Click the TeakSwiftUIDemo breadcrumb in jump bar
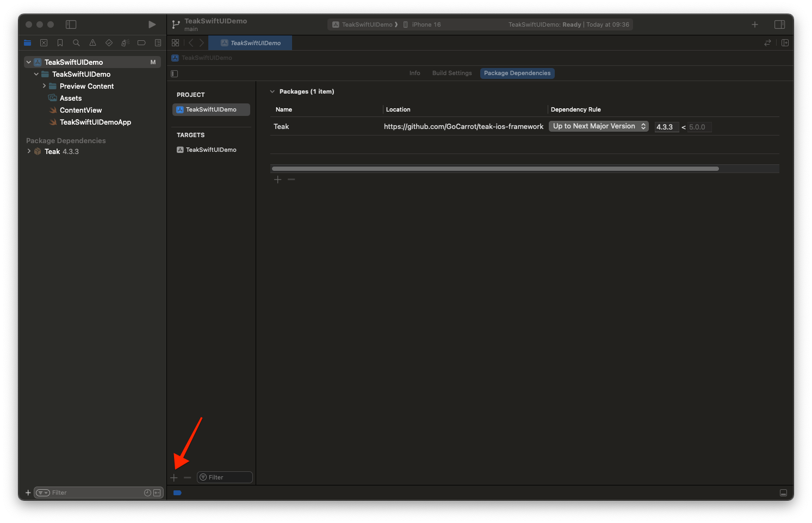Viewport: 812px width, 523px height. pyautogui.click(x=202, y=58)
